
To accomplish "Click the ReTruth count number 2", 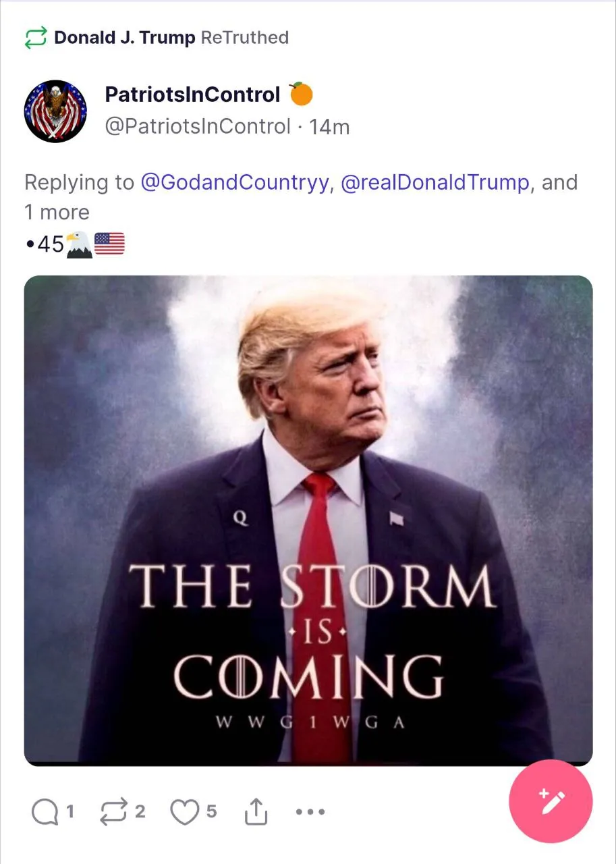I will [140, 811].
